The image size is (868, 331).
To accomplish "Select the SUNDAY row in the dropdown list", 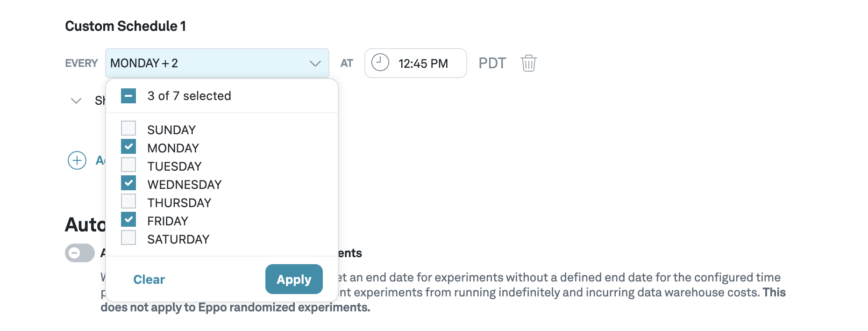I will 171,129.
